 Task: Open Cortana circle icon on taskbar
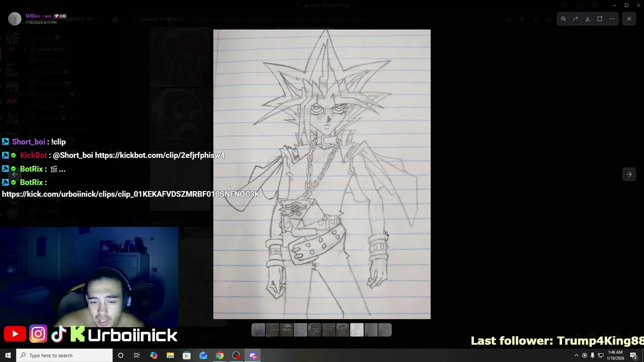coord(120,355)
